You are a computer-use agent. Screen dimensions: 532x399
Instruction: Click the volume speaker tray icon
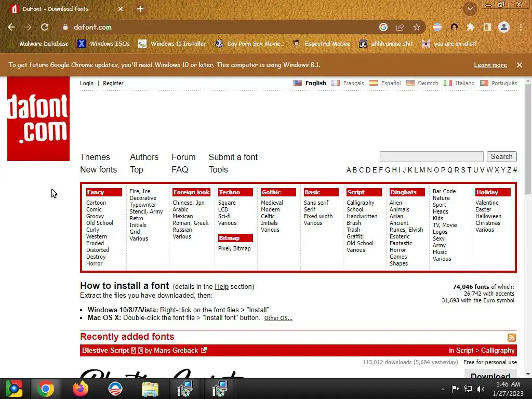(481, 389)
